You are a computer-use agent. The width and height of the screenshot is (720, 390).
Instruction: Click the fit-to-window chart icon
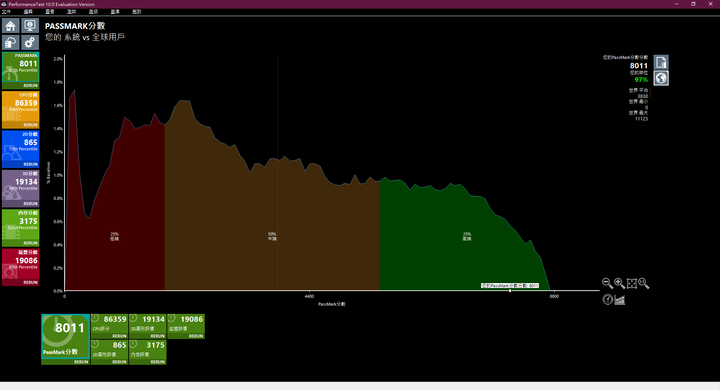point(632,283)
